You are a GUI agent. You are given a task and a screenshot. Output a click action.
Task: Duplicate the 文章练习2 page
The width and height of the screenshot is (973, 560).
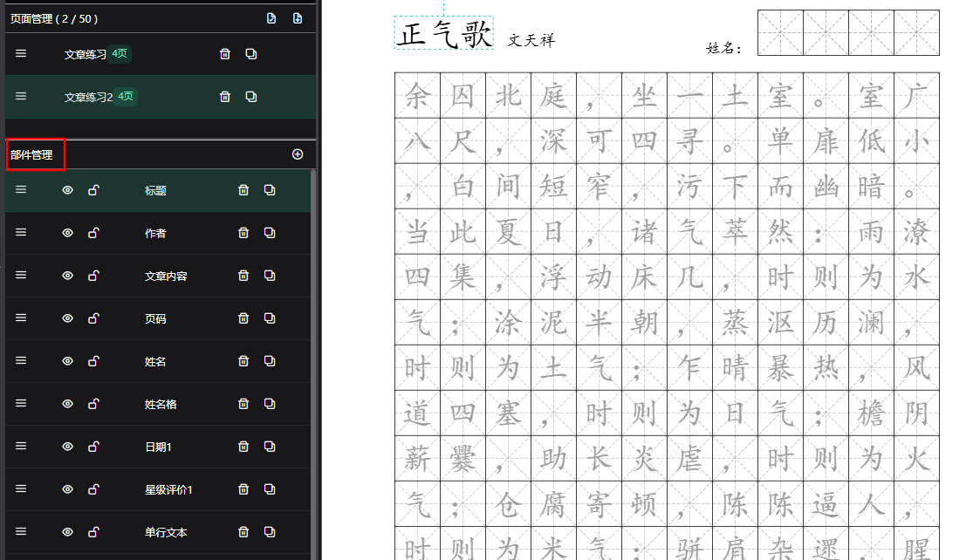click(250, 98)
